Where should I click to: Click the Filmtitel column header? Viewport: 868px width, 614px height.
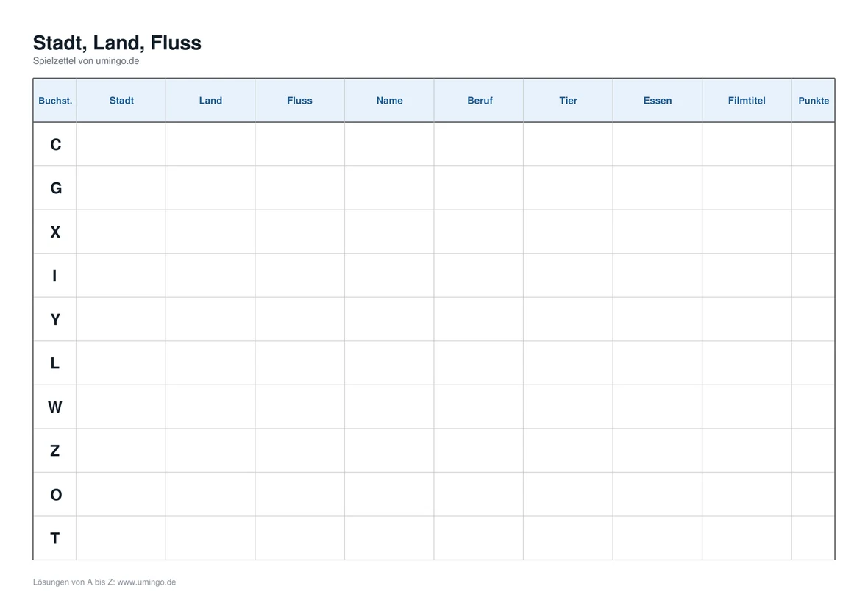[747, 101]
